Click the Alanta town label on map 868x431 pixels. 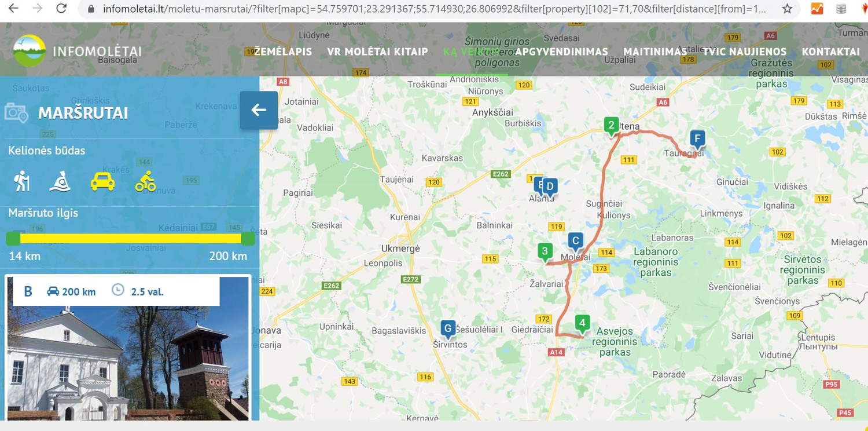click(x=542, y=199)
